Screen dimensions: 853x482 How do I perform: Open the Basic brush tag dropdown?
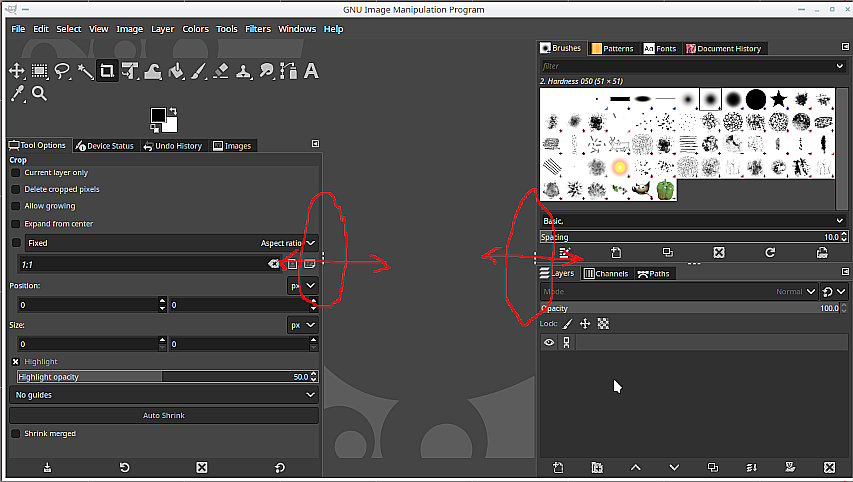(x=693, y=221)
